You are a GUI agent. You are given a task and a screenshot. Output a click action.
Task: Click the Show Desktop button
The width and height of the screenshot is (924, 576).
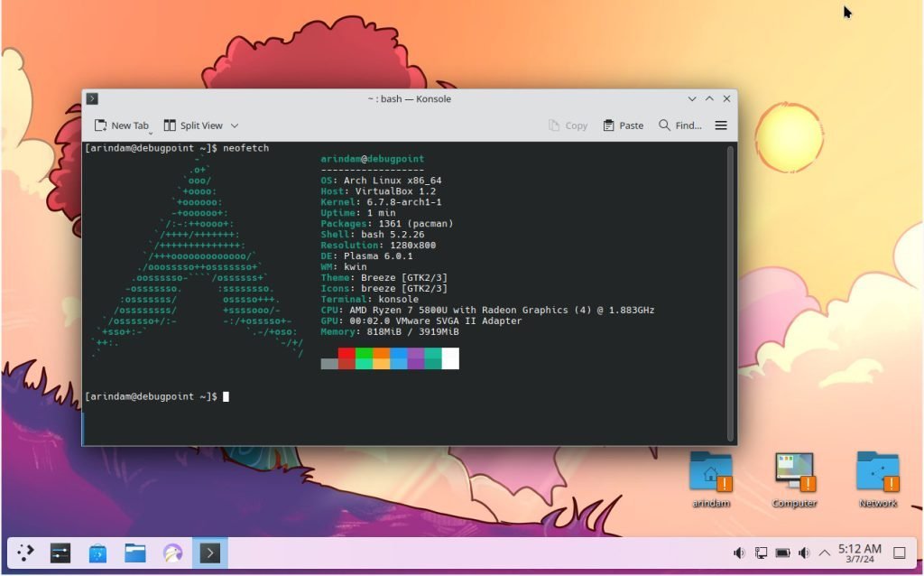click(x=900, y=553)
